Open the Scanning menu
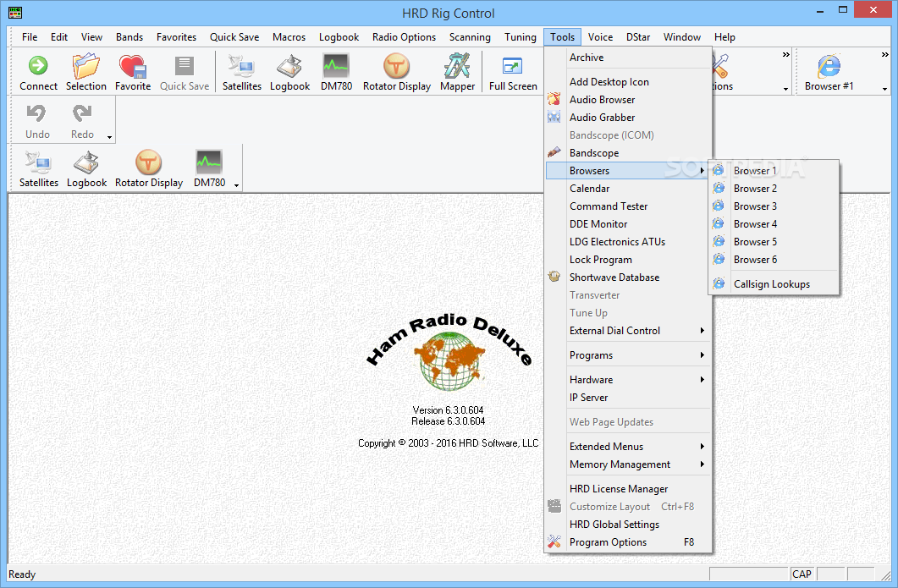Viewport: 898px width, 588px height. [x=470, y=37]
